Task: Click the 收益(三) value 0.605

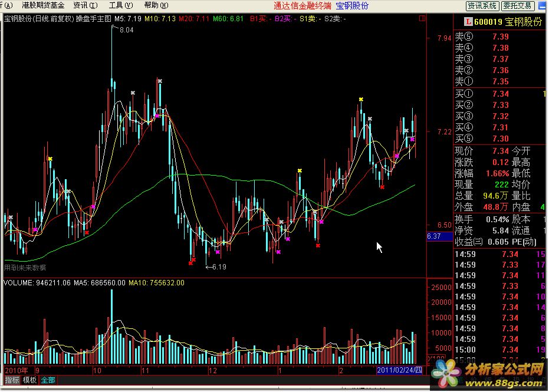Action: click(x=498, y=242)
